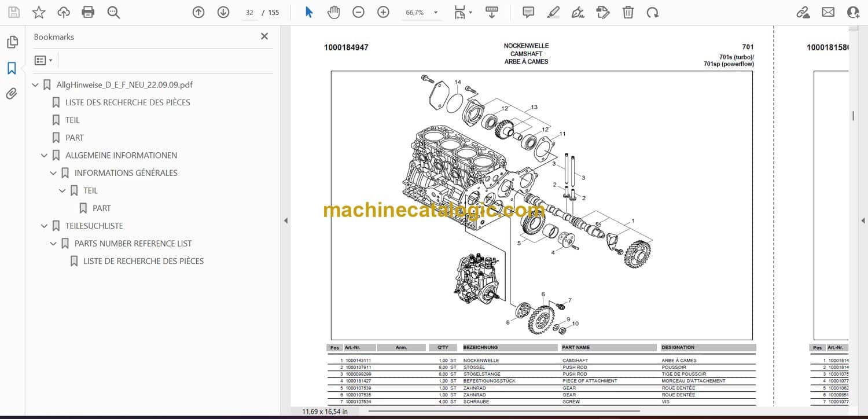Open the Attachments paperclip panel
The width and height of the screenshot is (868, 419).
[12, 94]
